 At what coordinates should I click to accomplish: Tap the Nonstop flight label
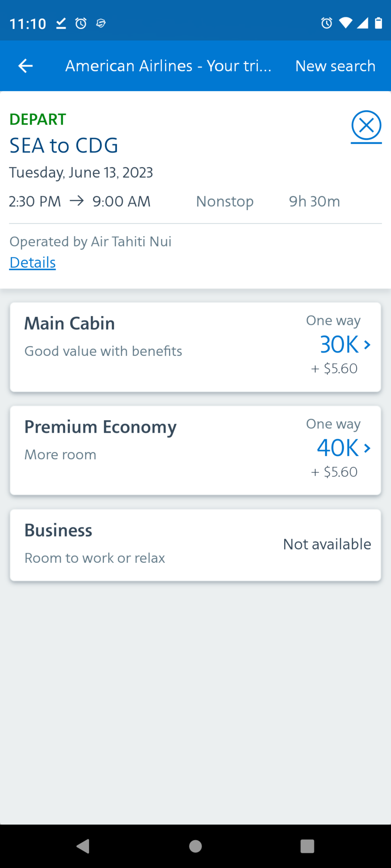point(225,201)
